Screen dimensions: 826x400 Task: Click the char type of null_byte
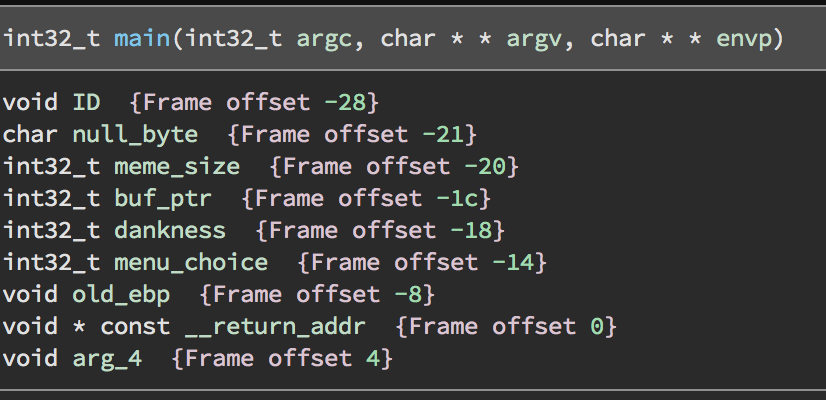point(30,134)
